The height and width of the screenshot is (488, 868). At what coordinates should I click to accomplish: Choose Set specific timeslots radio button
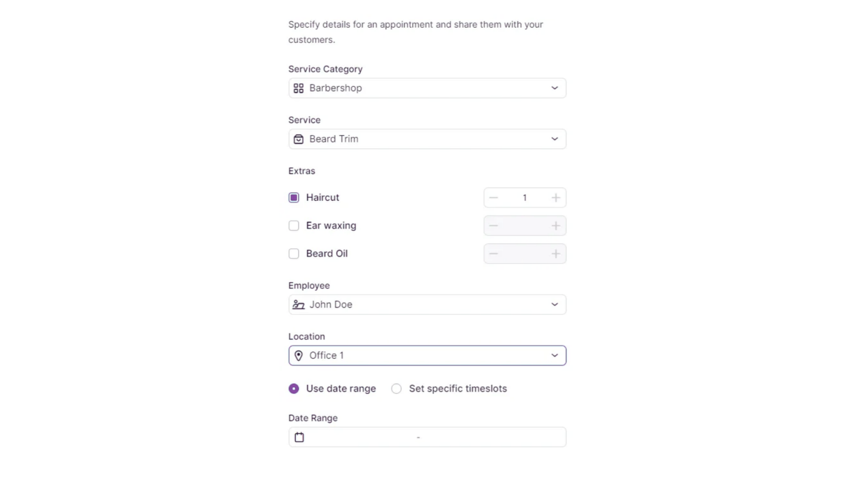tap(396, 389)
